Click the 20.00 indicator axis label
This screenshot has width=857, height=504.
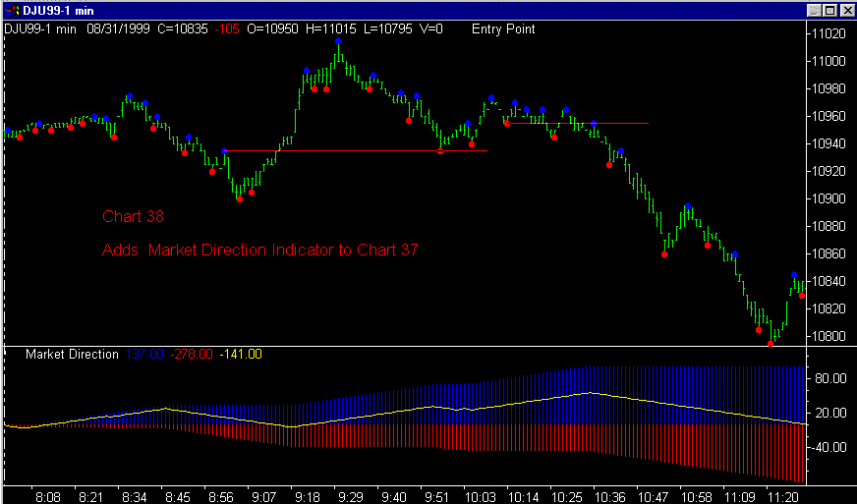830,413
